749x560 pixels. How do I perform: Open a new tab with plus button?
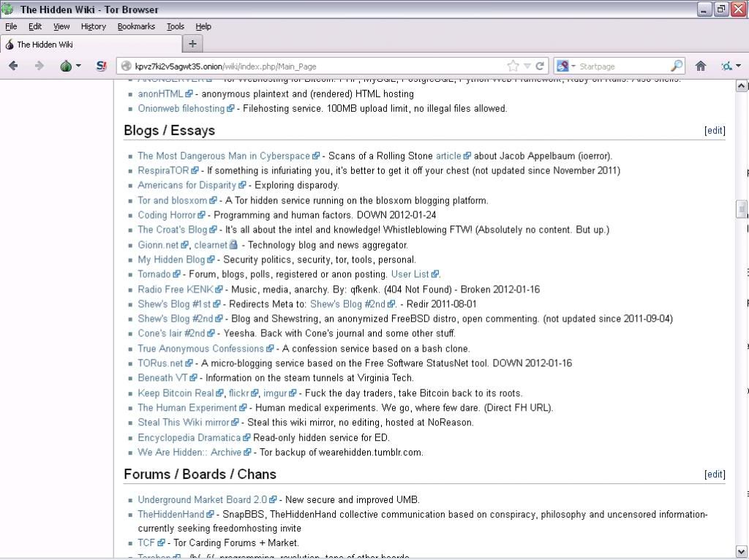[192, 44]
